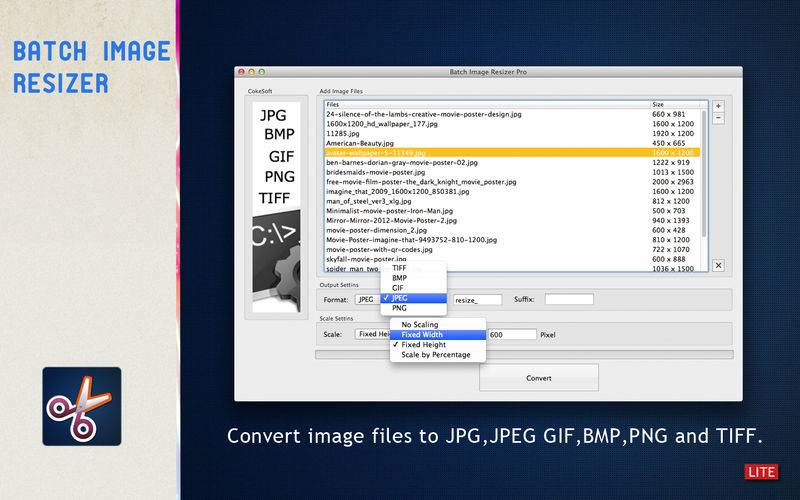
Task: Click the prefix field containing resize_
Action: [x=478, y=300]
